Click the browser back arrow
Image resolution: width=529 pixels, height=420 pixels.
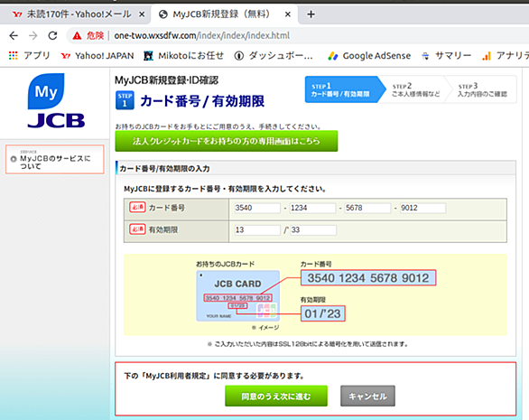click(14, 35)
